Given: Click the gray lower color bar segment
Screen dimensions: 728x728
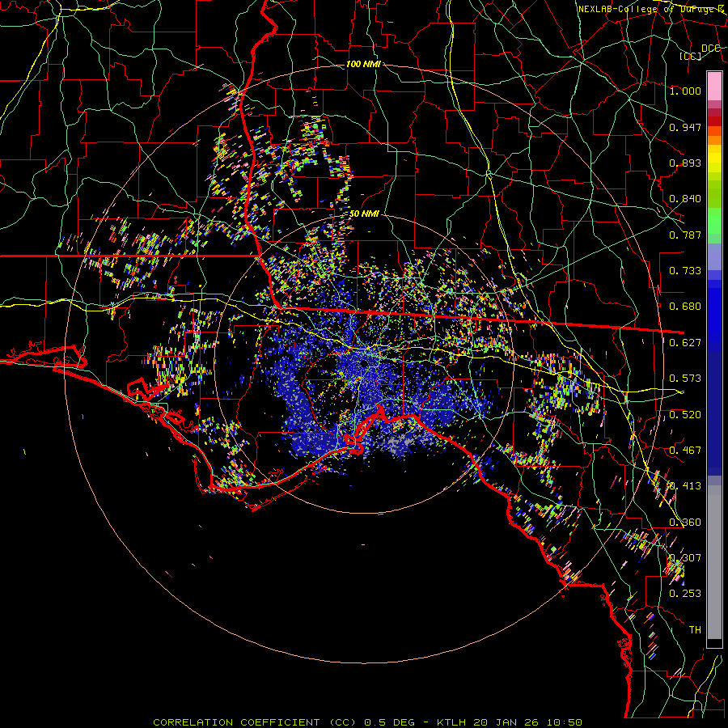Looking at the screenshot, I should [714, 562].
